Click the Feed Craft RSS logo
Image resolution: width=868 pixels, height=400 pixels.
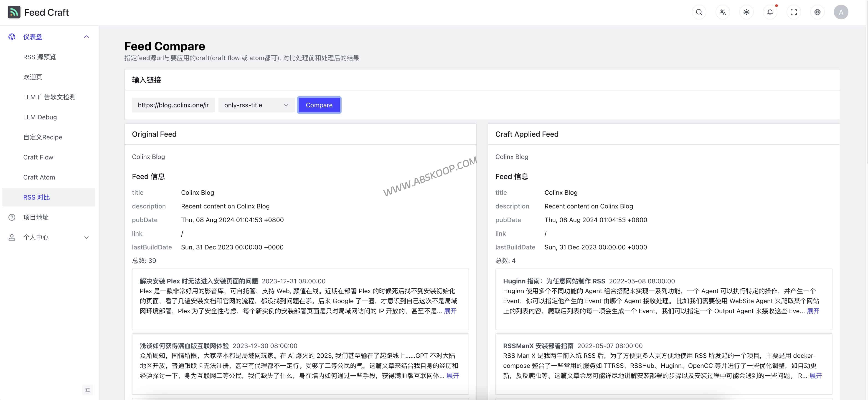point(14,12)
